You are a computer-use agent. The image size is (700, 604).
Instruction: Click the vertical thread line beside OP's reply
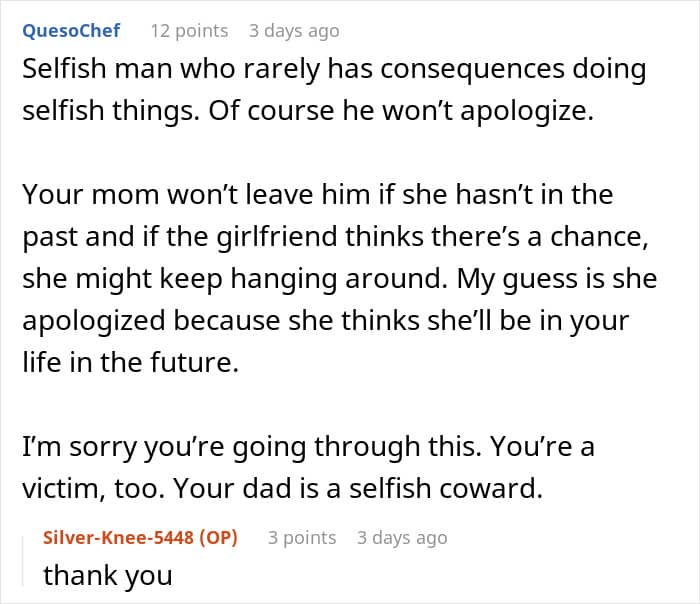click(27, 558)
